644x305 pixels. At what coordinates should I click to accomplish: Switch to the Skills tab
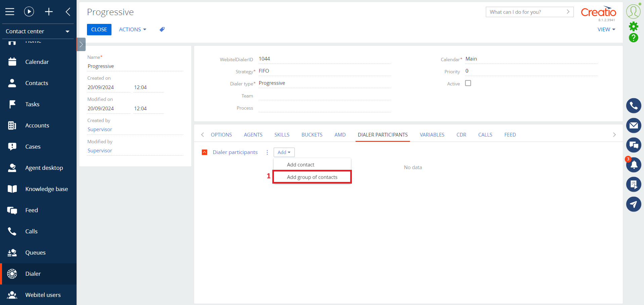(282, 135)
